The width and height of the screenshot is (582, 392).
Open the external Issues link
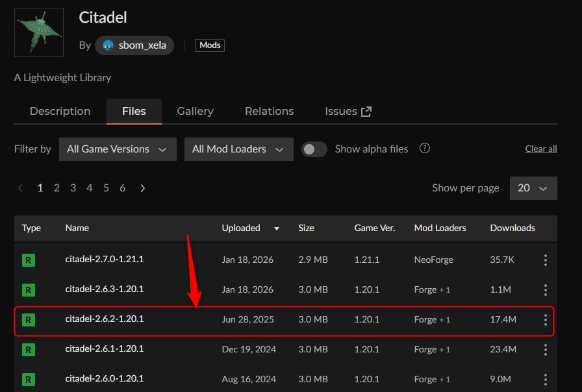click(x=348, y=112)
